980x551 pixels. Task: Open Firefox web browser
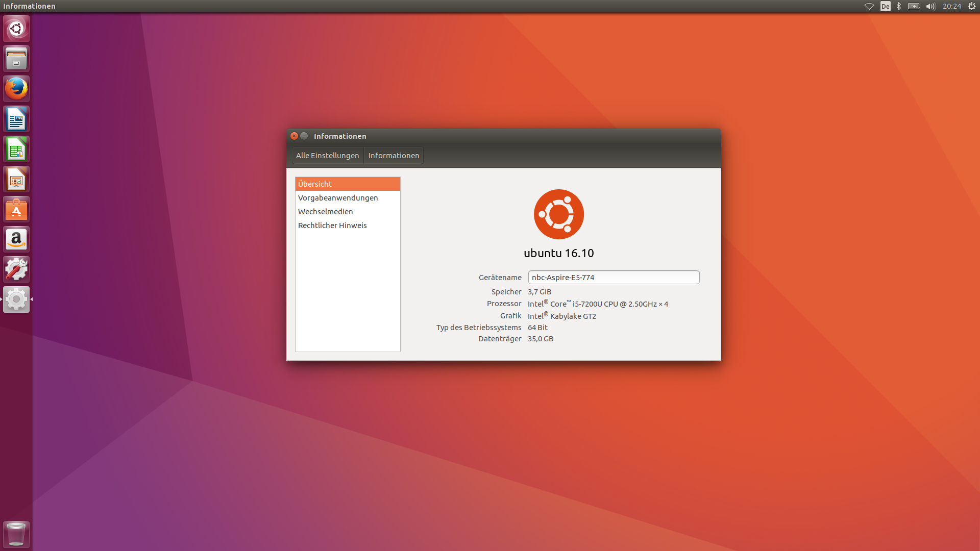[x=16, y=89]
